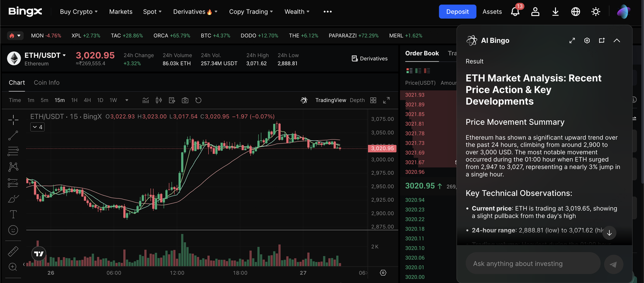Select the crosshair cursor tool
This screenshot has width=644, height=283.
point(14,119)
